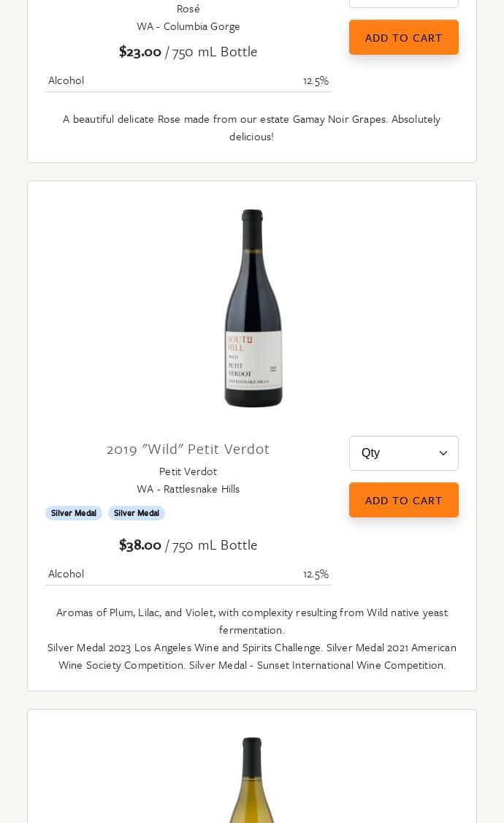This screenshot has width=504, height=823.
Task: Add the Rosé wine to cart
Action: 403,37
